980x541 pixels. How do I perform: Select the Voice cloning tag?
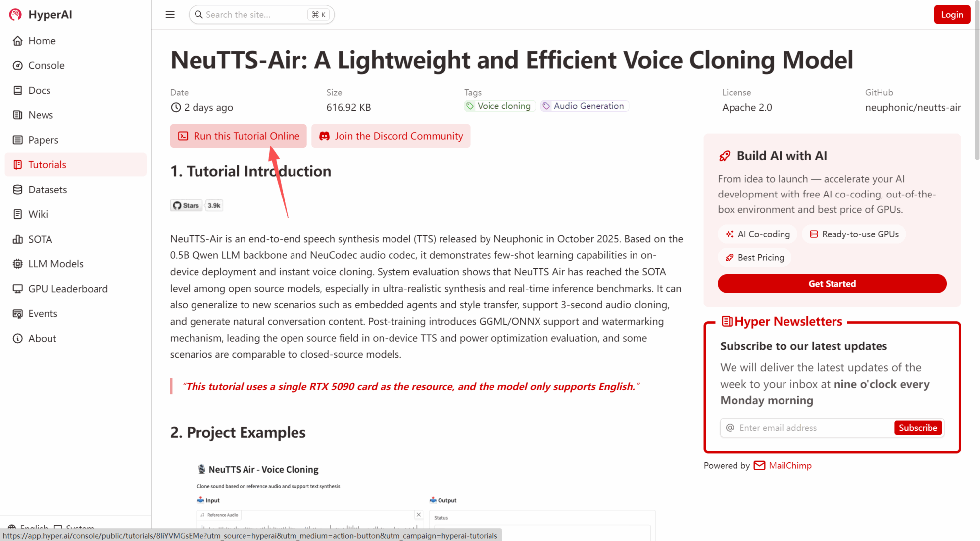[499, 106]
